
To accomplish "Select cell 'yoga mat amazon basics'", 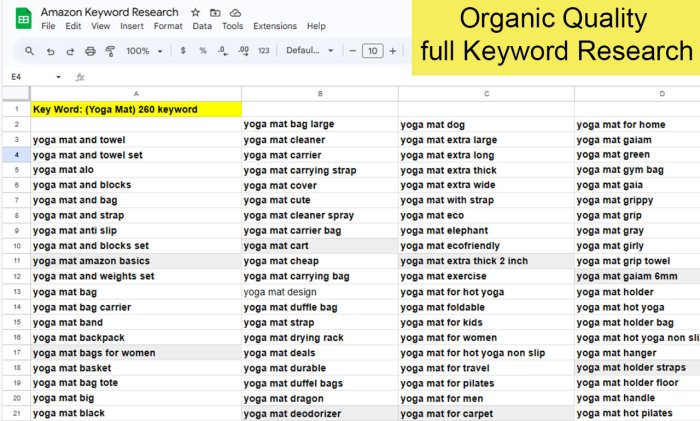I will [136, 261].
